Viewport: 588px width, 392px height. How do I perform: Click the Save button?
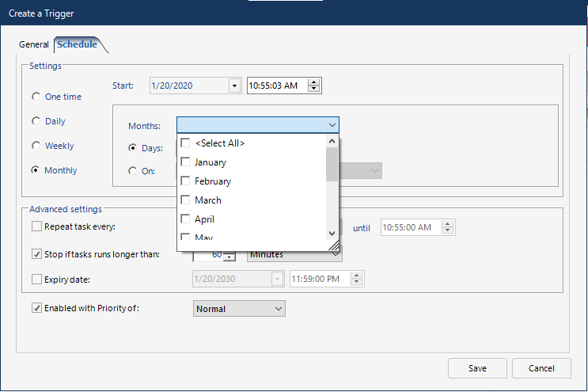click(477, 368)
